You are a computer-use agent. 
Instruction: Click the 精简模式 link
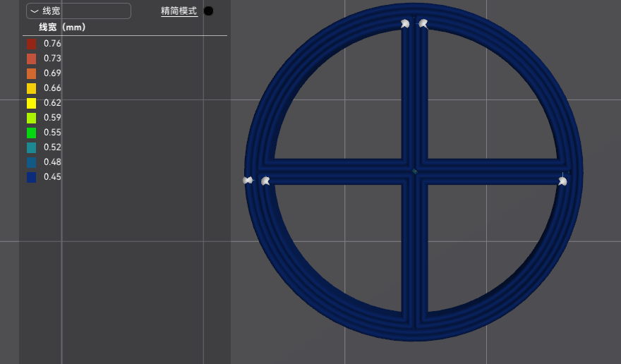coord(179,11)
